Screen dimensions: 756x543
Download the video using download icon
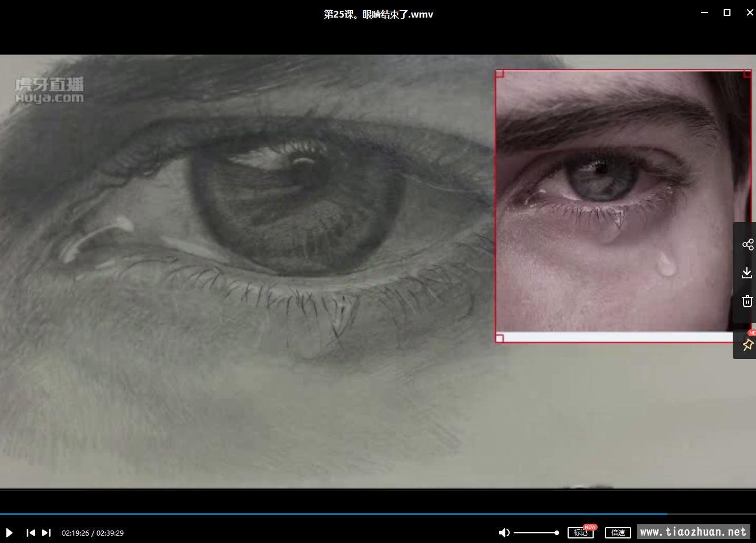click(x=747, y=273)
